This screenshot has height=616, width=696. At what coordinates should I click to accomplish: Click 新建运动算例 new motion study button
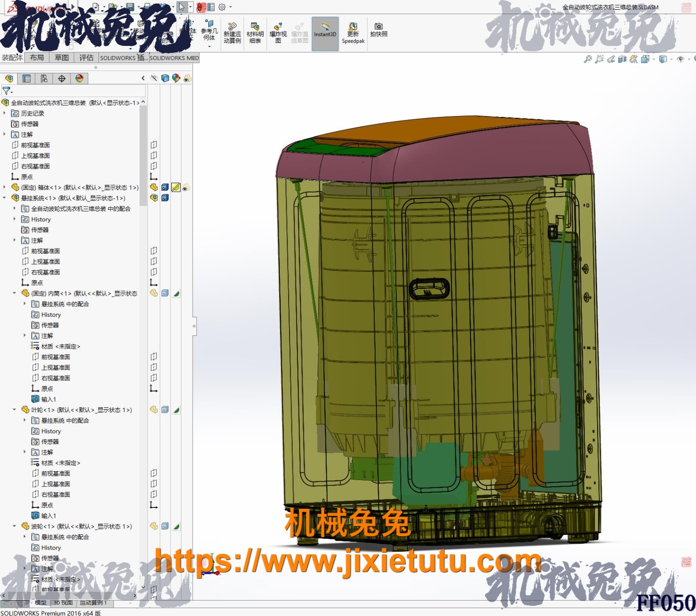point(232,32)
